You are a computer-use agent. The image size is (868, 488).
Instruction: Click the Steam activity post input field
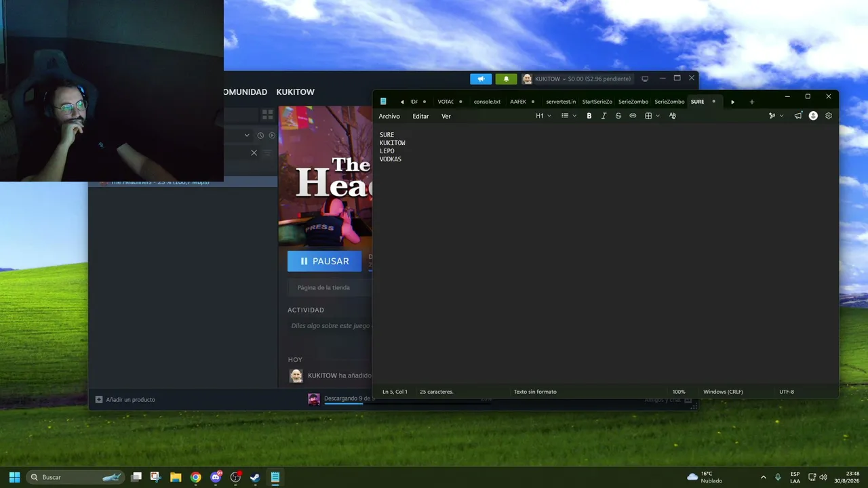point(330,326)
